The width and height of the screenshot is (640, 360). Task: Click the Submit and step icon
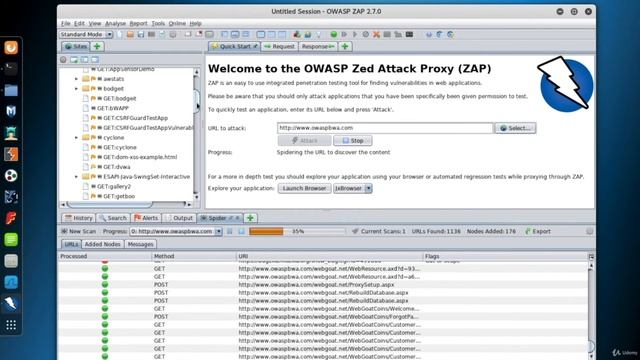[x=344, y=35]
